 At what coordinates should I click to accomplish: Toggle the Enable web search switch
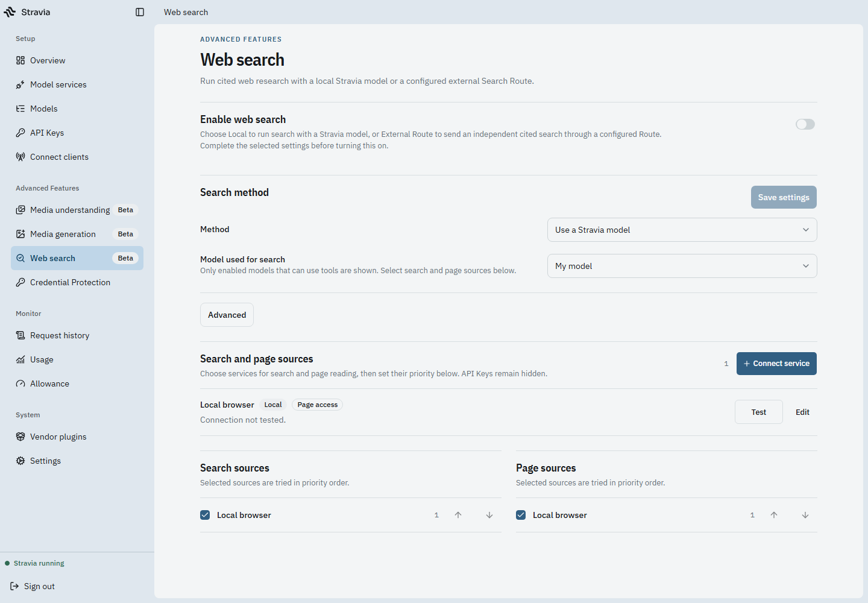805,124
